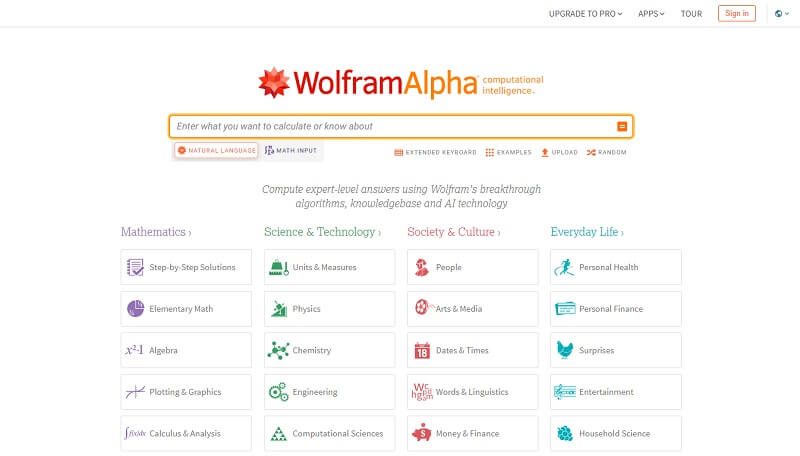Open Personal Finance topic
Image resolution: width=800 pixels, height=456 pixels.
click(x=616, y=309)
